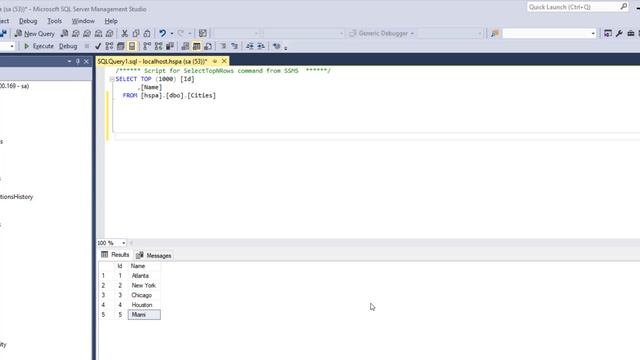Screen dimensions: 640x360
Task: Execute the current query
Action: (39, 46)
